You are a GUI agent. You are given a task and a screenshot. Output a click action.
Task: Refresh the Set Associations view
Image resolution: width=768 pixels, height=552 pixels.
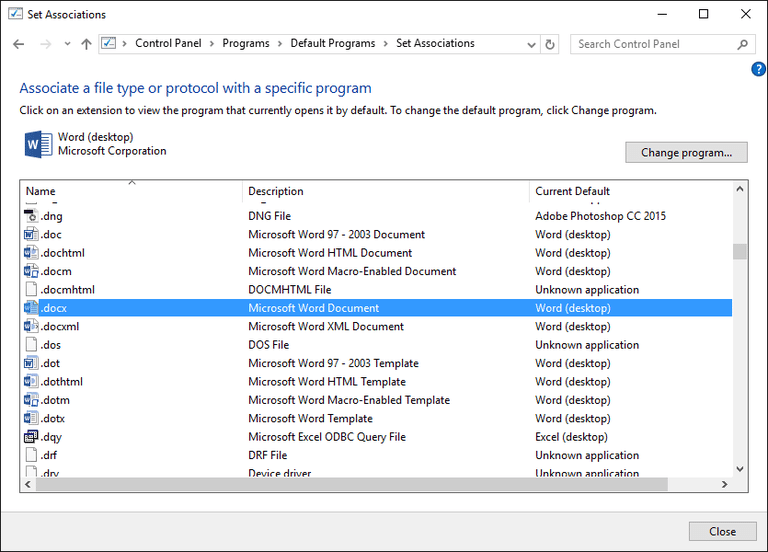pyautogui.click(x=550, y=44)
